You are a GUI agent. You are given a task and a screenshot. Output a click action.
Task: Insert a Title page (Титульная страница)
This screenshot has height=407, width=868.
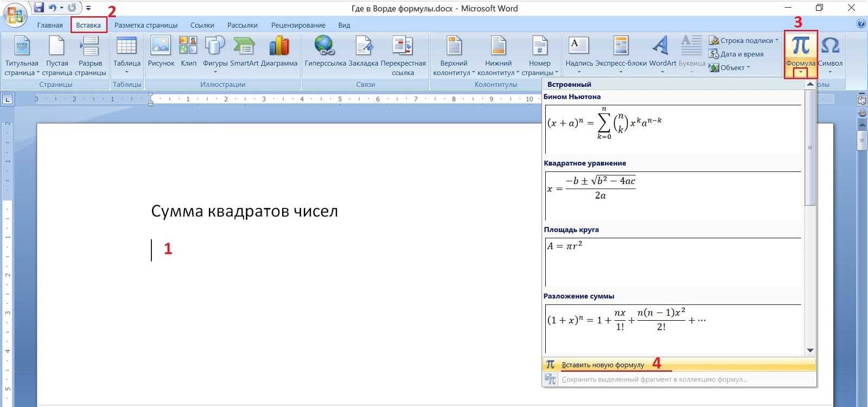tap(22, 56)
